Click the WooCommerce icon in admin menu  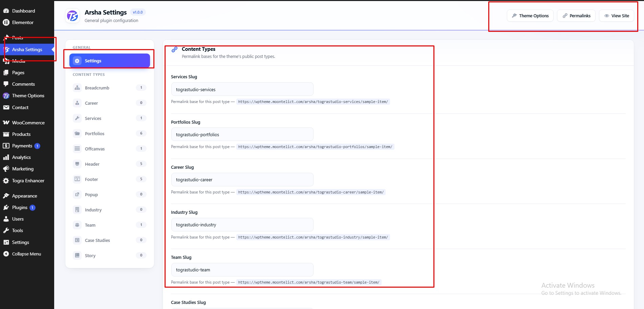(6, 123)
